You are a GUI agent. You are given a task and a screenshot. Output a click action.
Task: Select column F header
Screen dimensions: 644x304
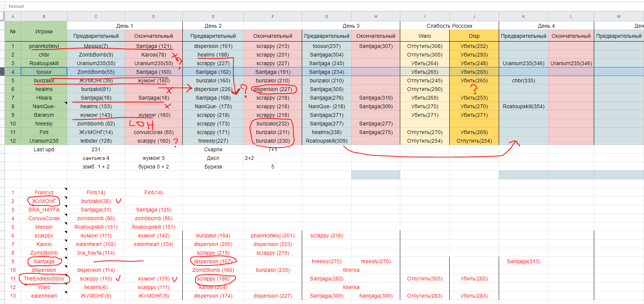click(273, 16)
